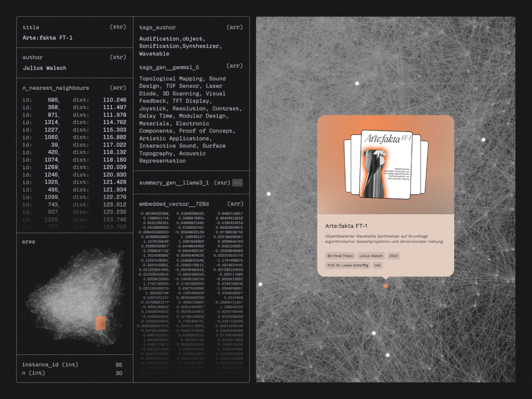Click the author value "Julius Walsch" in panel
This screenshot has width=532, height=399.
[x=45, y=68]
